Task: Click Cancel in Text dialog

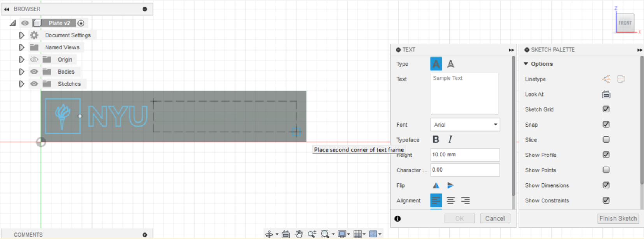Action: 494,219
